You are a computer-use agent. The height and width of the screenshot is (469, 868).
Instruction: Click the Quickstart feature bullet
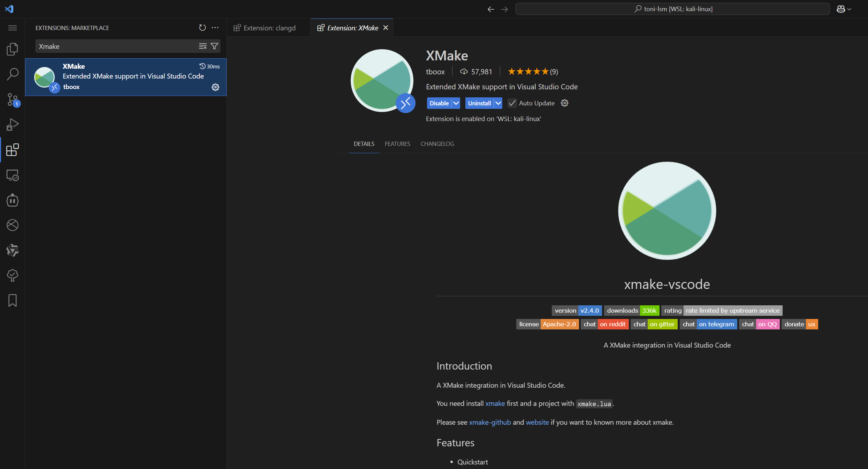coord(472,462)
